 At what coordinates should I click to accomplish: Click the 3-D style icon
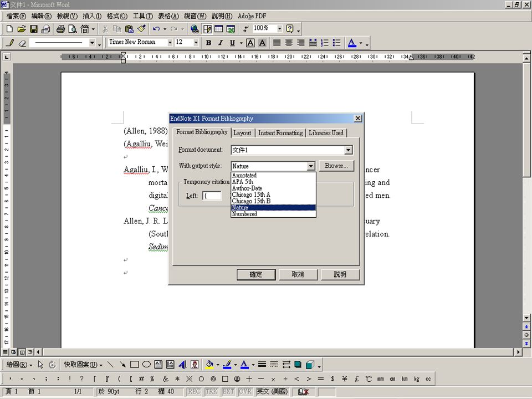coord(310,365)
